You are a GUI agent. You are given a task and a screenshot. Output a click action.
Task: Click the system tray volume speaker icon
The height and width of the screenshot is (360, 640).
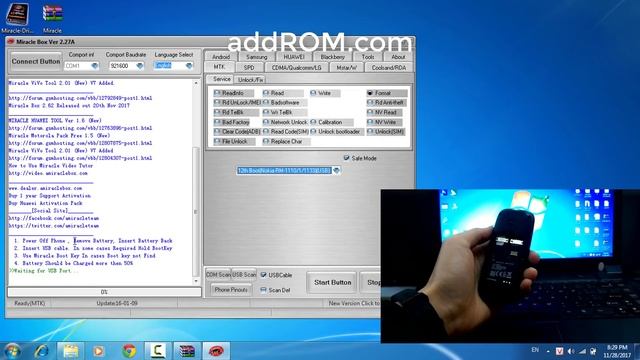click(571, 351)
